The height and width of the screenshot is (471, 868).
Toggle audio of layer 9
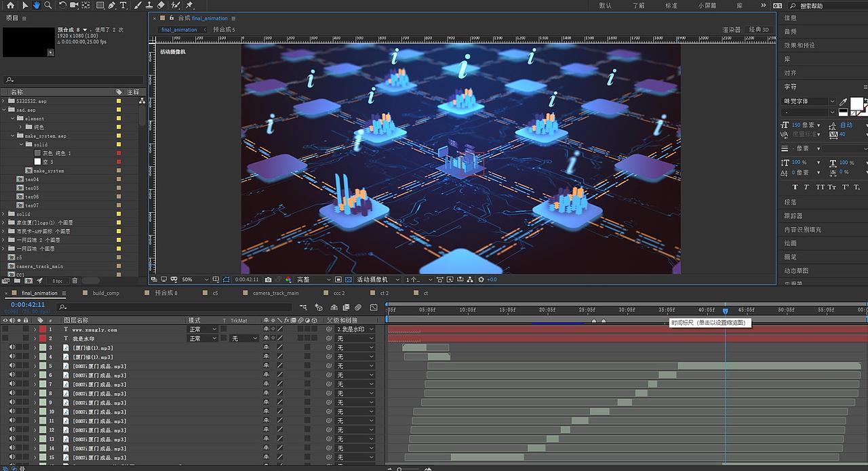point(12,403)
